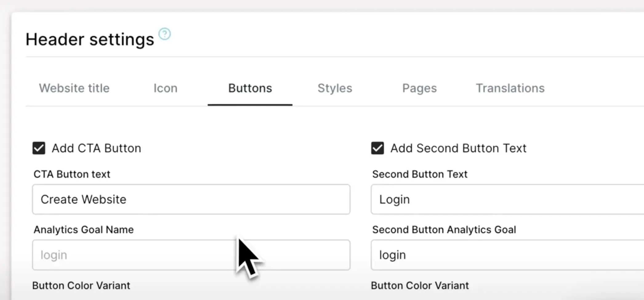The height and width of the screenshot is (300, 644).
Task: Focus the Second Button Analytics Goal input
Action: tap(505, 255)
